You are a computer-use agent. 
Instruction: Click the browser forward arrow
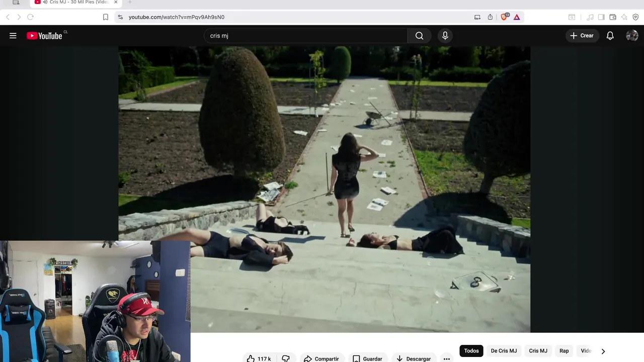19,17
